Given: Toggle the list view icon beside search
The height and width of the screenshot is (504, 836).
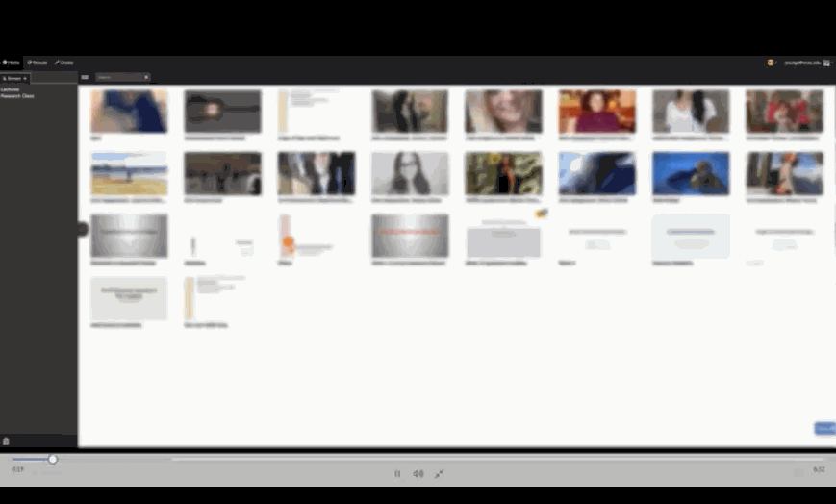Looking at the screenshot, I should [x=85, y=77].
